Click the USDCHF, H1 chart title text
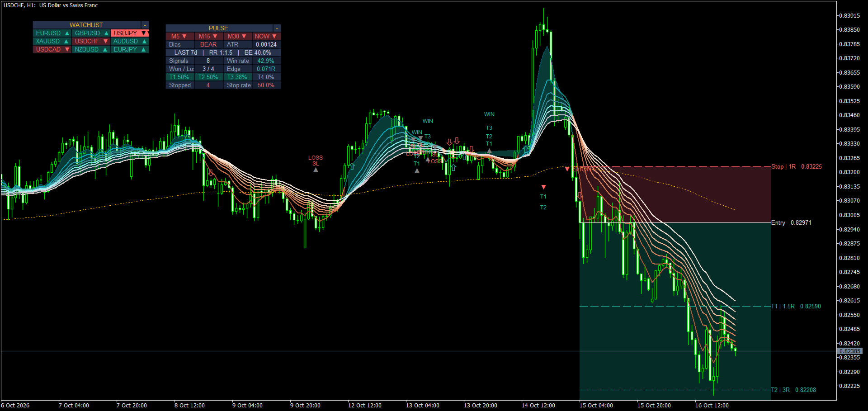 point(51,5)
